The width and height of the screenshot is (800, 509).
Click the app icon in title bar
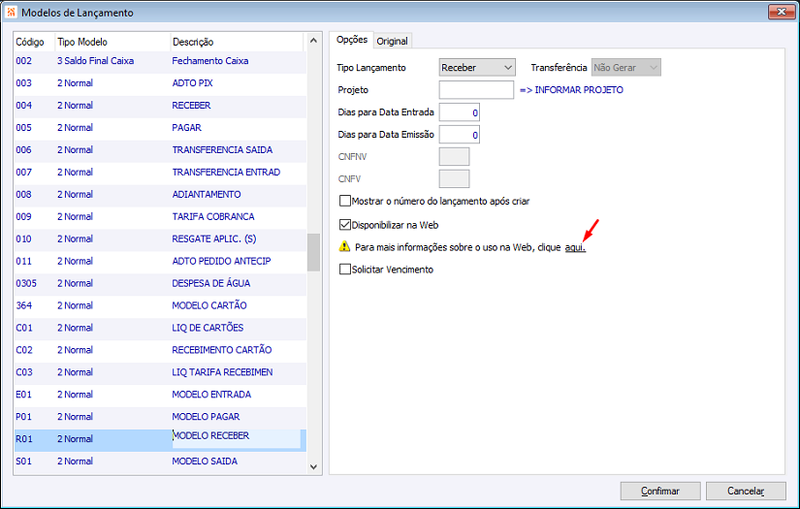pyautogui.click(x=11, y=12)
